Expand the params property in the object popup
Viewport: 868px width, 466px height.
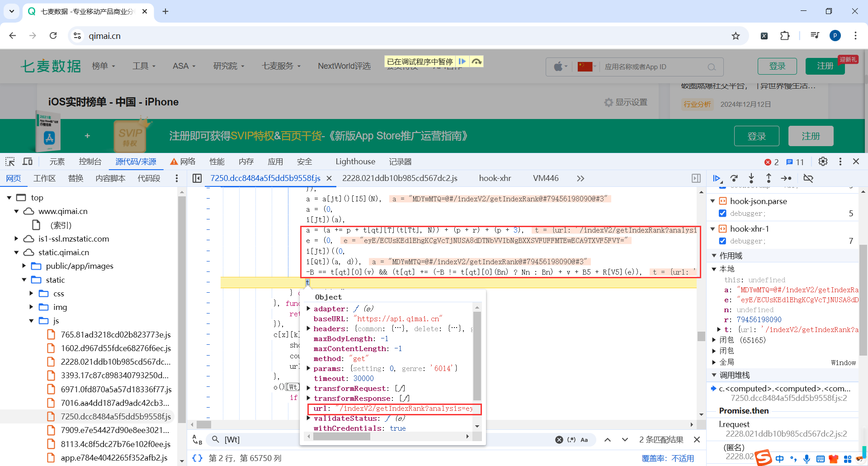click(308, 369)
